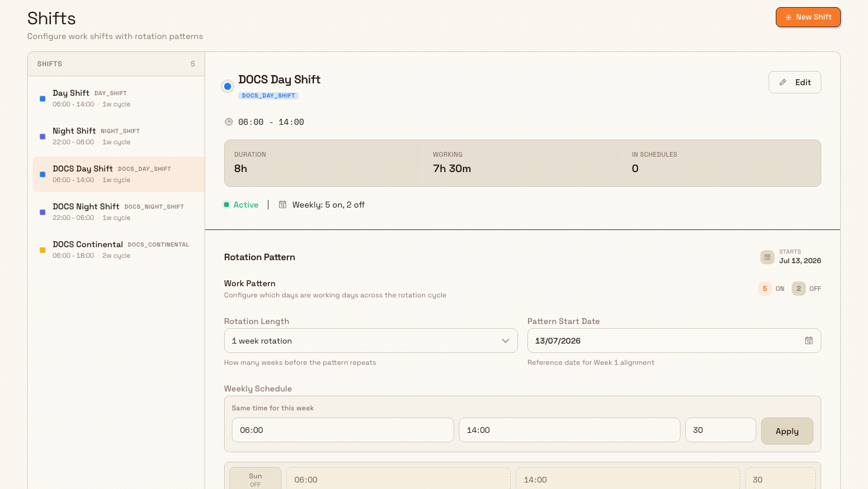Click the same-time break field 30
The image size is (868, 489).
(721, 430)
